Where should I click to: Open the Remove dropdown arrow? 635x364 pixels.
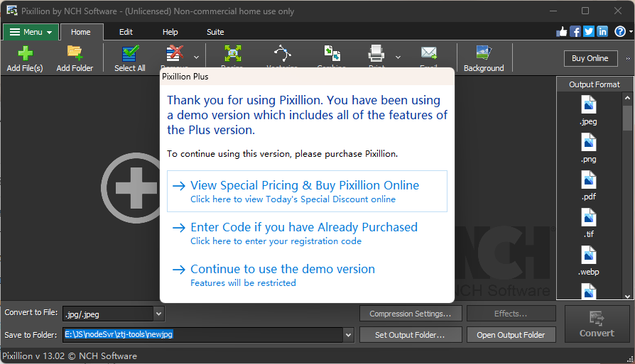click(197, 57)
